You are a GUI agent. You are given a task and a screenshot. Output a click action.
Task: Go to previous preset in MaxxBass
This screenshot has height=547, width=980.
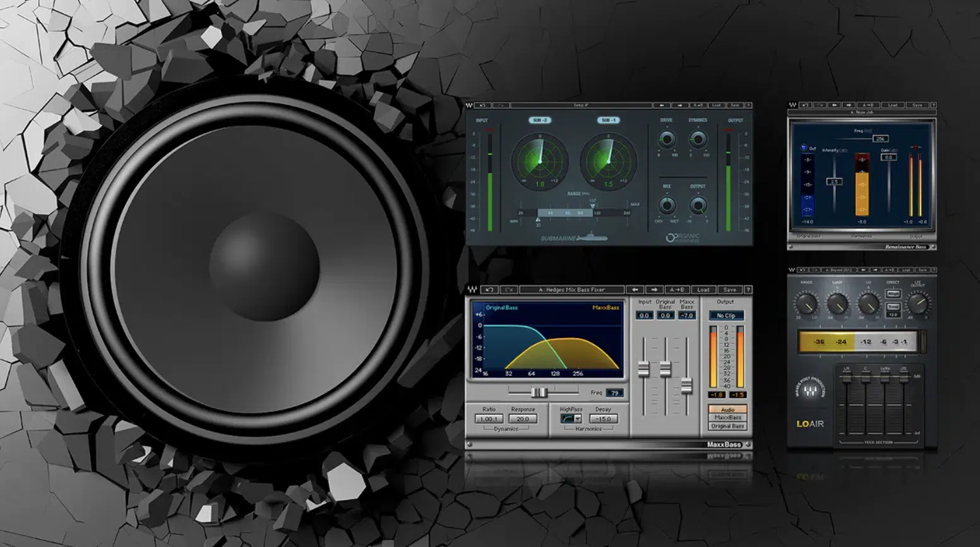pyautogui.click(x=635, y=290)
